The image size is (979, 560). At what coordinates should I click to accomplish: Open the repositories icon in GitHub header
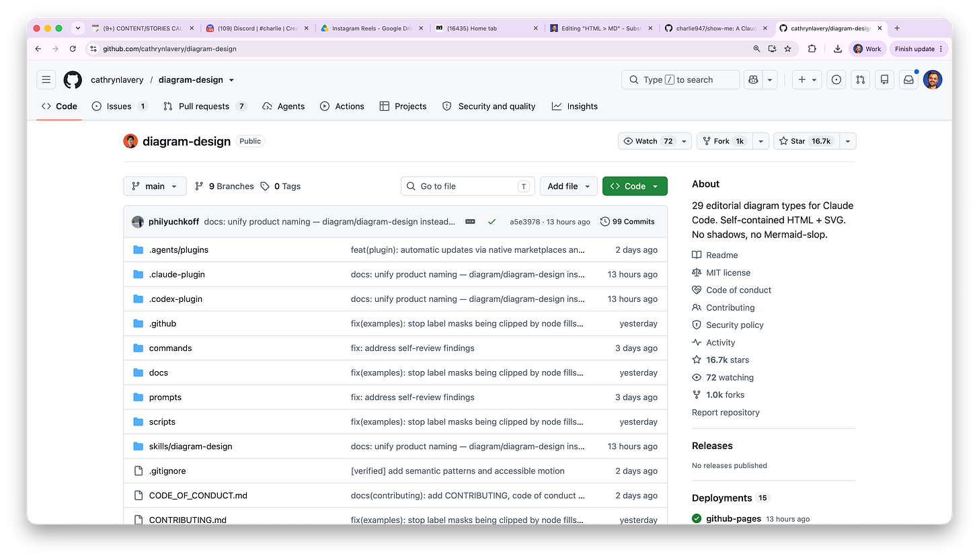(884, 79)
